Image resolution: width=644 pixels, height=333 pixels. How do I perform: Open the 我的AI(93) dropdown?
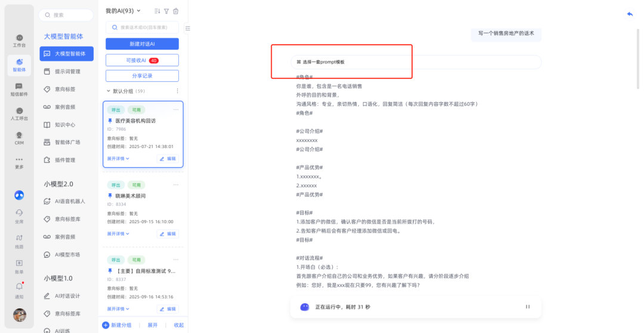click(123, 11)
